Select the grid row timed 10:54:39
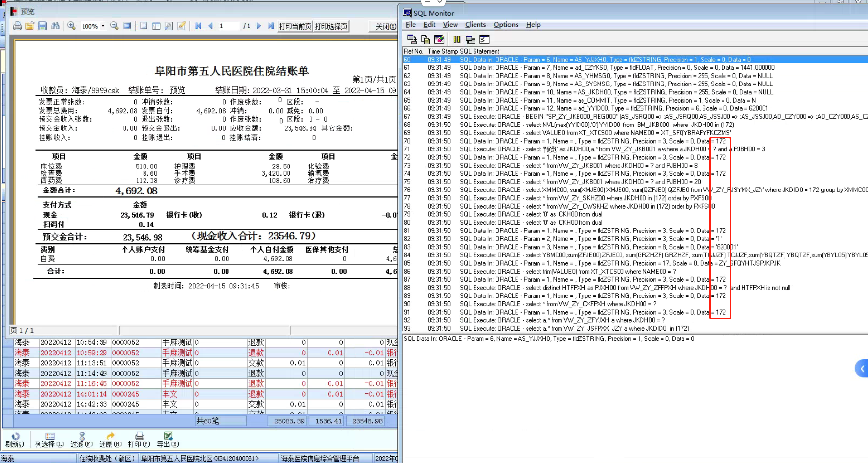This screenshot has width=868, height=463. 200,343
